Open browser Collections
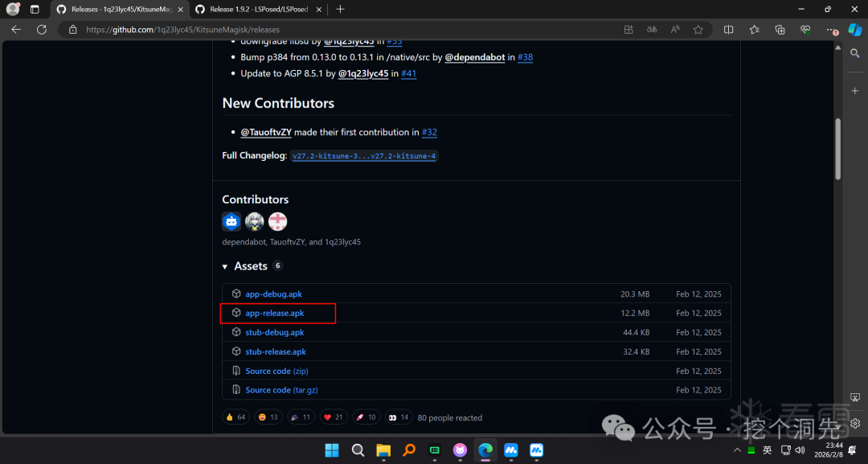The width and height of the screenshot is (868, 464). (780, 29)
